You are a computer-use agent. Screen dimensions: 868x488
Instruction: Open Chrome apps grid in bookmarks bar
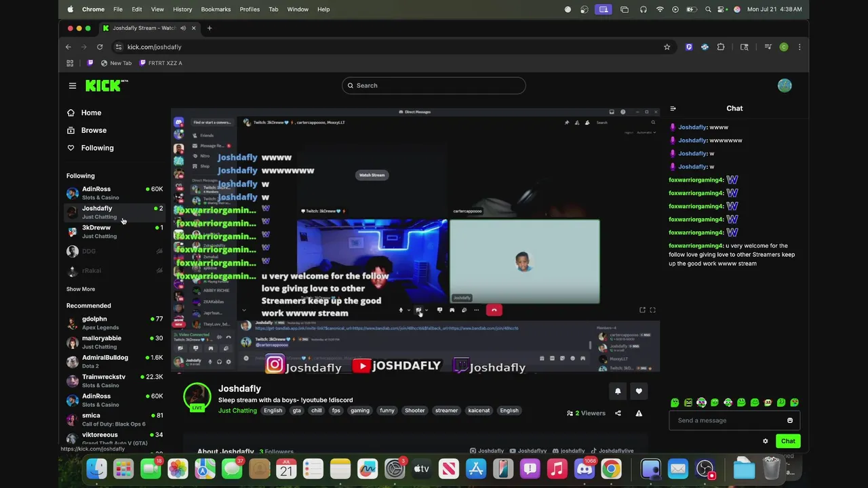coord(70,63)
